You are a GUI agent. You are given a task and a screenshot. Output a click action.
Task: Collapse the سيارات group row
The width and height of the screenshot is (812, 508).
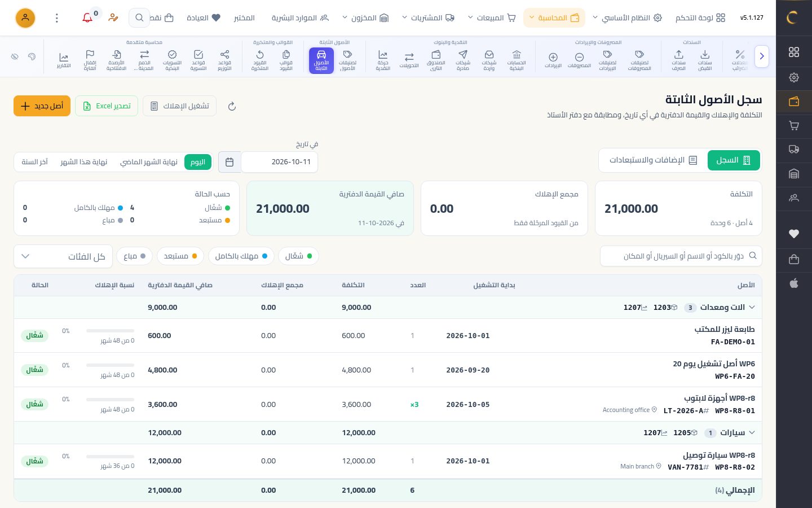pyautogui.click(x=751, y=433)
